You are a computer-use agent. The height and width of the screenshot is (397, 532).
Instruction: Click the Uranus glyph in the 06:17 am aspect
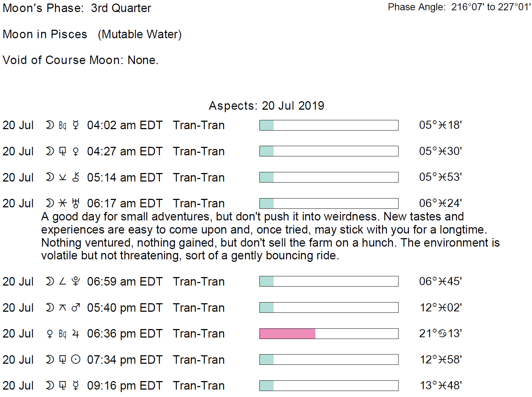pos(75,203)
